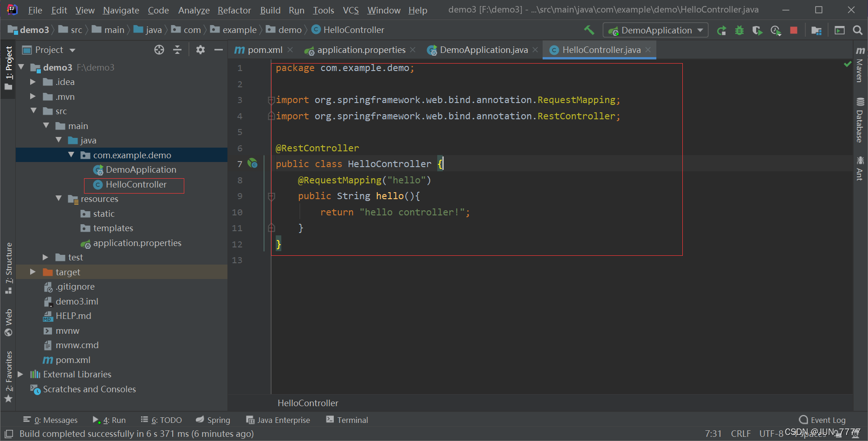This screenshot has height=441, width=868.
Task: Open the Spring tool window
Action: [x=213, y=420]
